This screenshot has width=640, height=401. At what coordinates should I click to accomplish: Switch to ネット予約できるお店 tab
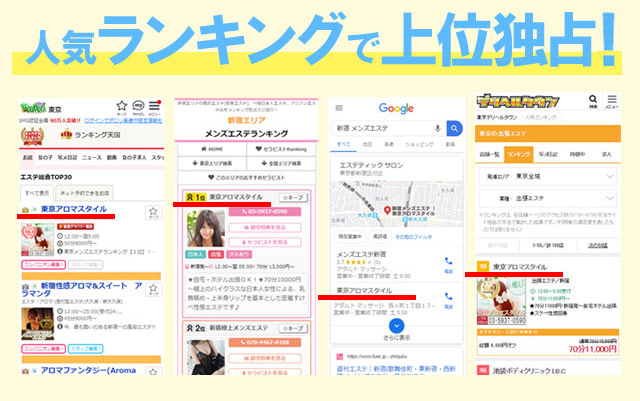[84, 193]
